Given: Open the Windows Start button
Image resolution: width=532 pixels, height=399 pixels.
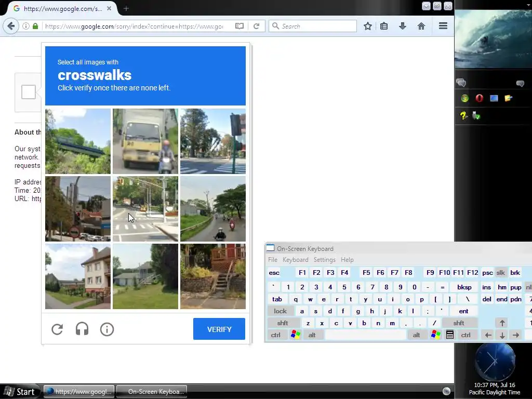Looking at the screenshot, I should [20, 392].
